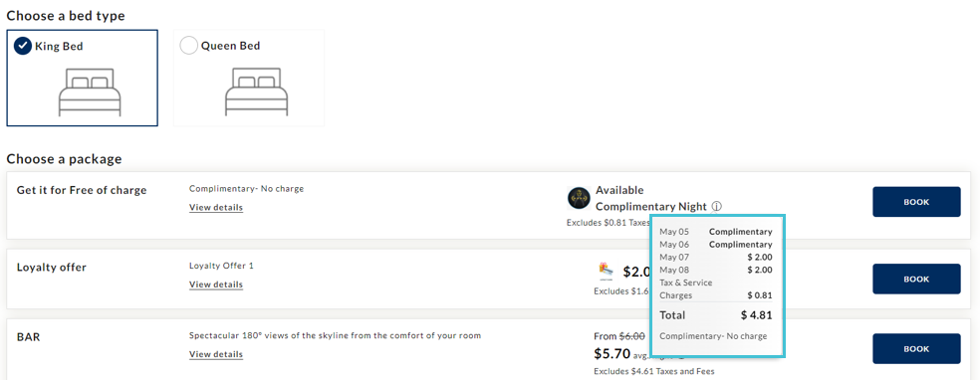
Task: Click the $5.70 average nightly price
Action: [x=612, y=354]
